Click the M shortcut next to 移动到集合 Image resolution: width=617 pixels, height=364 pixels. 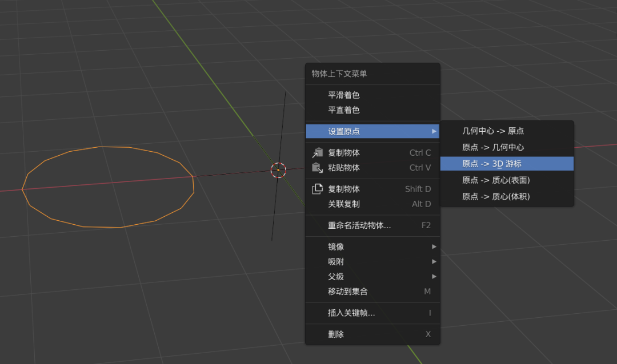click(427, 292)
